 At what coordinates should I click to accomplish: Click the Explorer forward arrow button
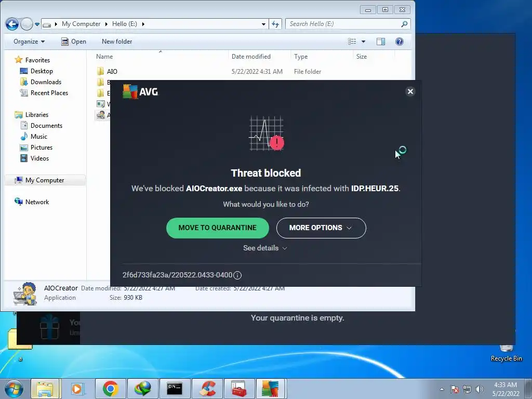pyautogui.click(x=27, y=24)
